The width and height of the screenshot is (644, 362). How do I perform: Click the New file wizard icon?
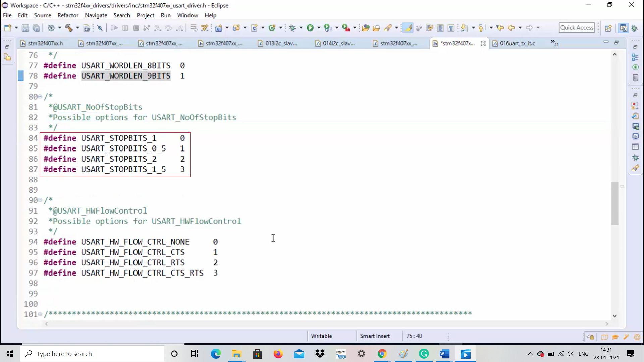click(7, 28)
